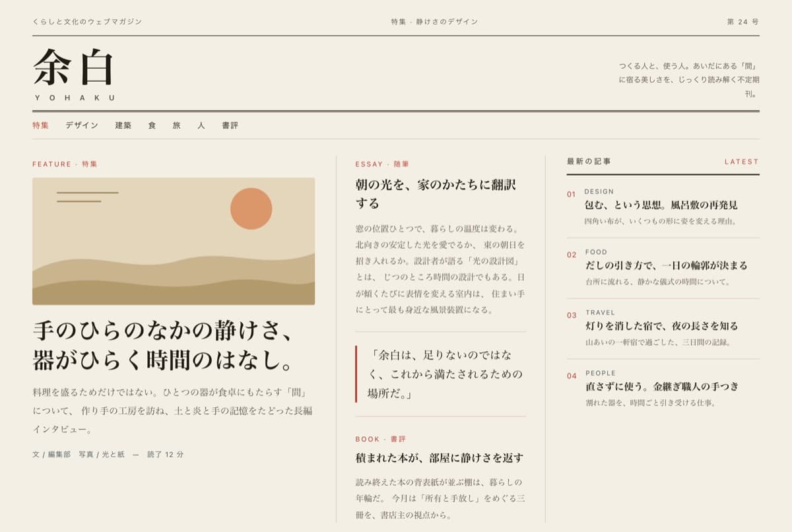
Task: Click the LATEST label in sidebar
Action: tap(742, 162)
